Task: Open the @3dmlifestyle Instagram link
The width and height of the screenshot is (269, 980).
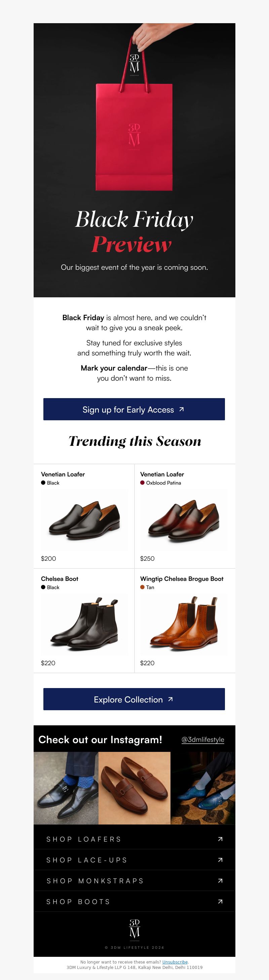Action: [203, 739]
